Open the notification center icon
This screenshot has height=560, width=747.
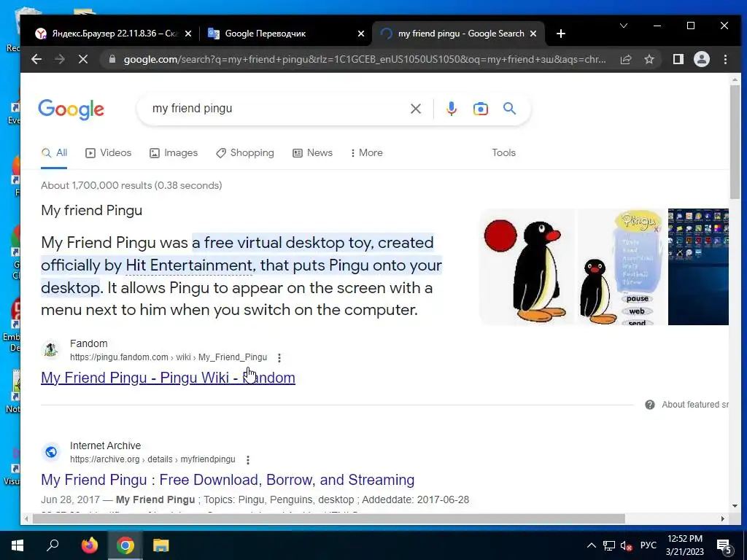[x=724, y=545]
